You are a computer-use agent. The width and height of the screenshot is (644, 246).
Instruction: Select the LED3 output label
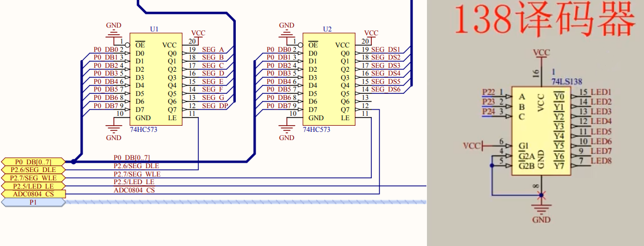point(601,111)
